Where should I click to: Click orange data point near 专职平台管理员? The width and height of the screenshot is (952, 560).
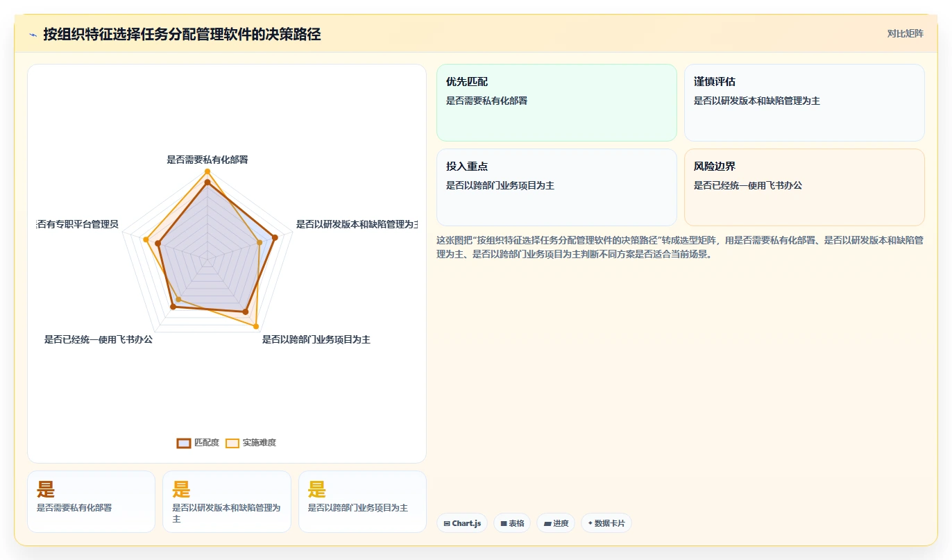tap(146, 239)
